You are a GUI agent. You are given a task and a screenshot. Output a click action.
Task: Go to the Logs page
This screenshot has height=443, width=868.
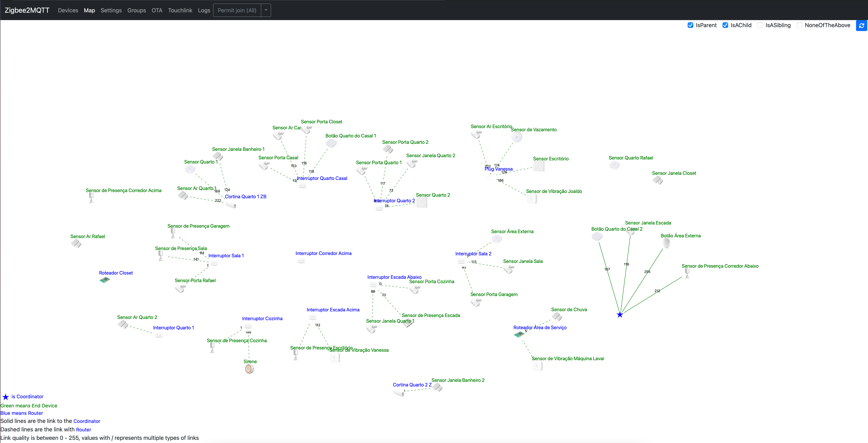pyautogui.click(x=204, y=10)
